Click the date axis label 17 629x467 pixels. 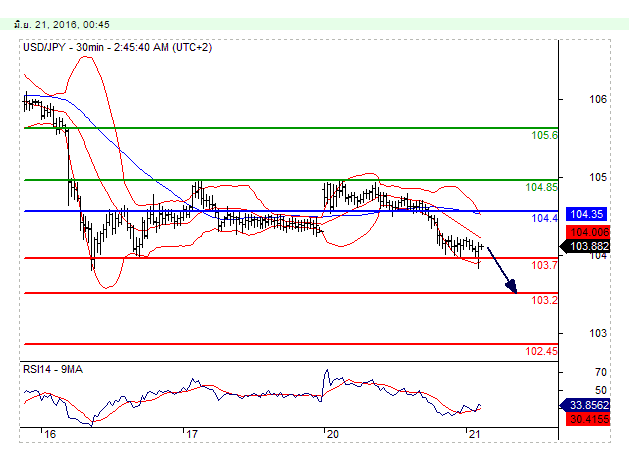click(192, 435)
